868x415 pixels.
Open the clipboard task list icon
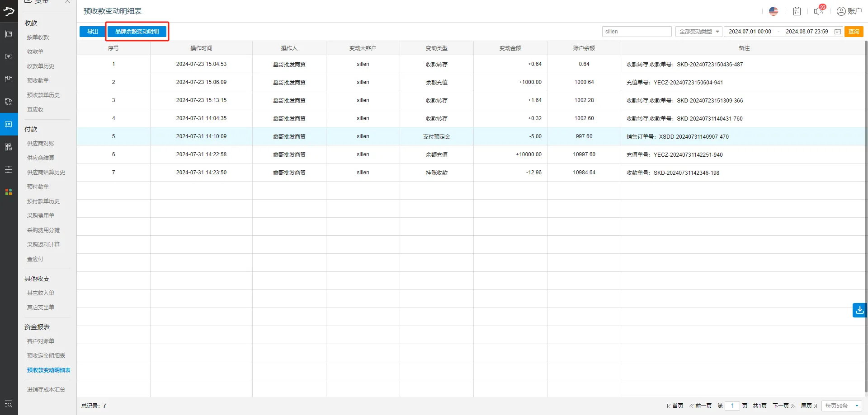click(797, 11)
